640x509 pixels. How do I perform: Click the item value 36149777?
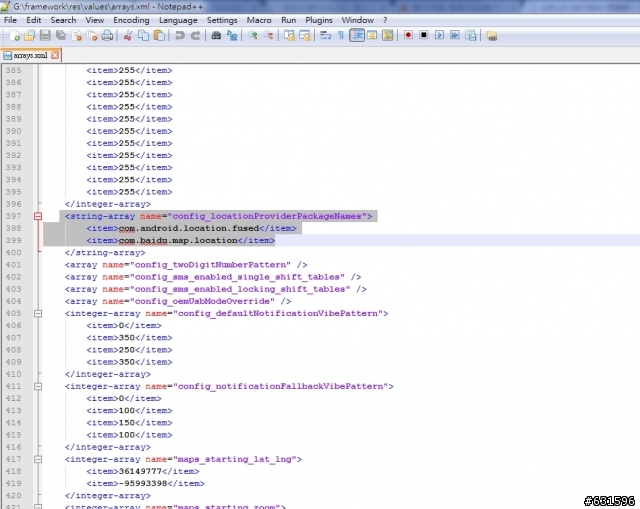pos(140,471)
